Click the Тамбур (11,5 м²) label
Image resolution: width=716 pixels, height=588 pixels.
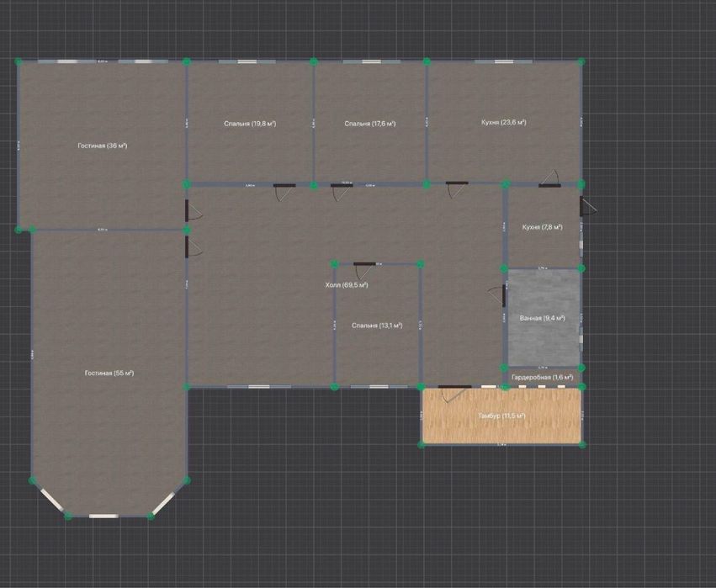click(x=501, y=416)
